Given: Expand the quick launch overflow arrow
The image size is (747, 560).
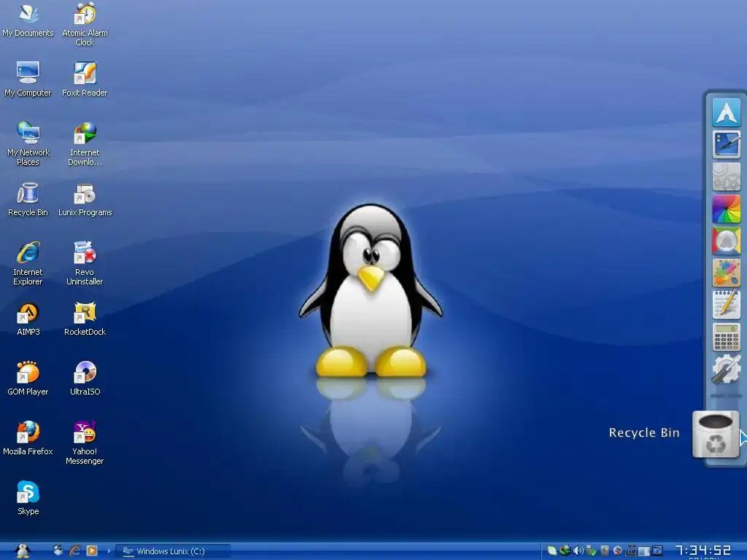Looking at the screenshot, I should tap(109, 551).
